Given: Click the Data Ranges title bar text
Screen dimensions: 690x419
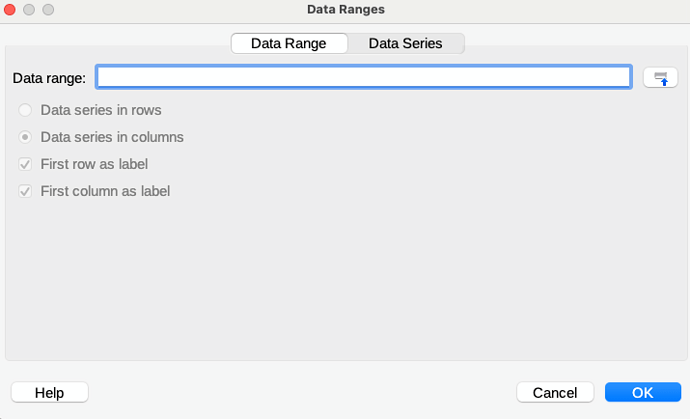Looking at the screenshot, I should 345,9.
